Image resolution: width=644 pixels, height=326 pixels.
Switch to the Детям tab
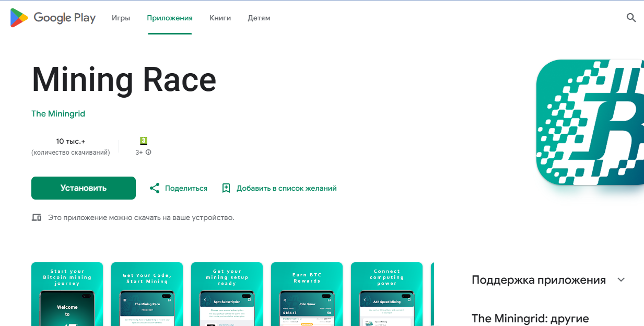tap(259, 18)
